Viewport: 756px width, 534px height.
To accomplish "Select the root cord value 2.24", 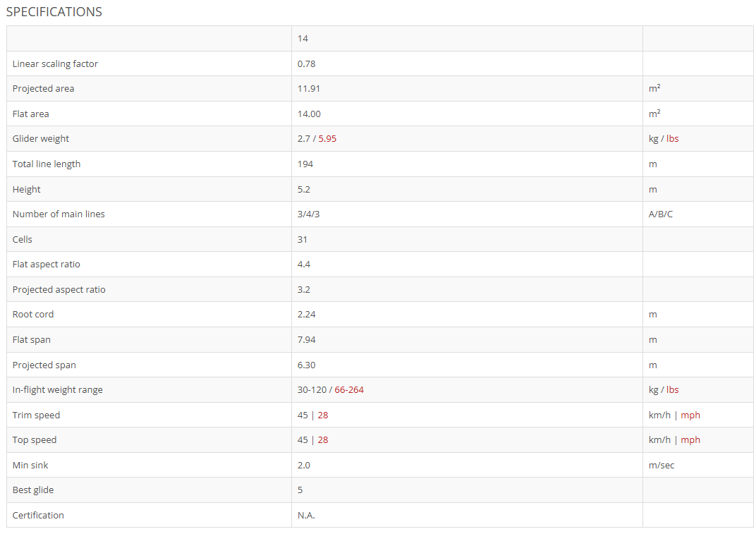I will tap(306, 315).
